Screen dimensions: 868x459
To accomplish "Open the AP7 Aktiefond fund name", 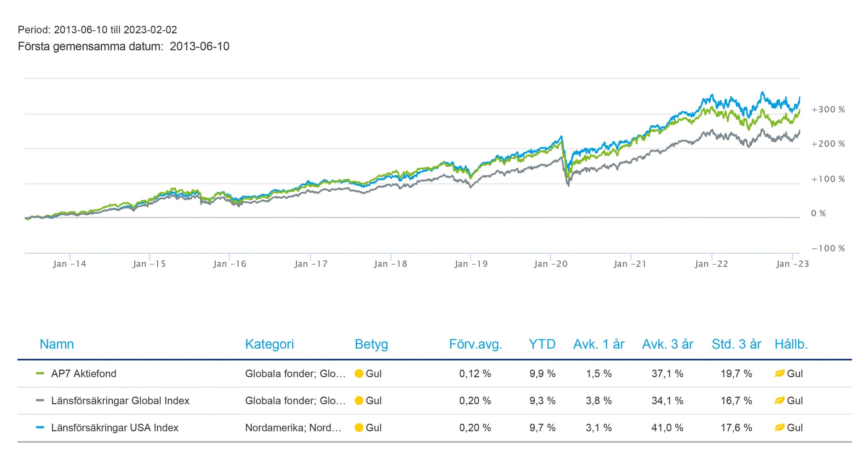I will click(84, 374).
